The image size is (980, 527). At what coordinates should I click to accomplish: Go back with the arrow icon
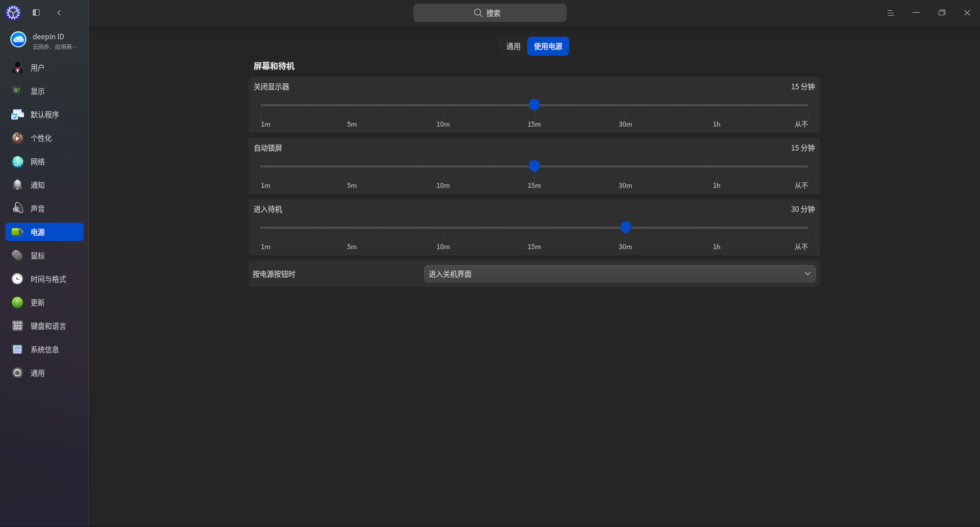[59, 13]
